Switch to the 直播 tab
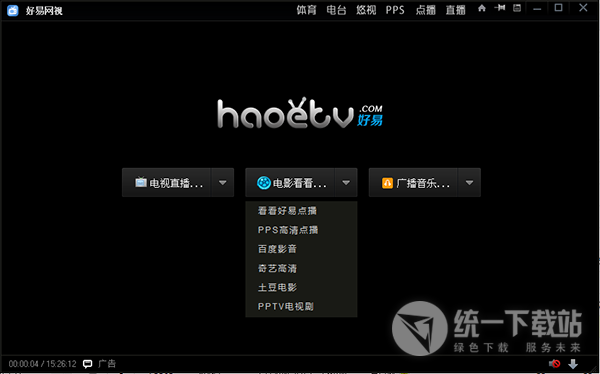The image size is (600, 374). 456,10
